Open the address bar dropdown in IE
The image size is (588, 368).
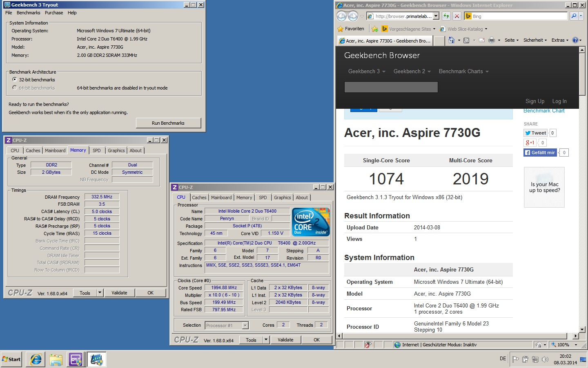(436, 16)
